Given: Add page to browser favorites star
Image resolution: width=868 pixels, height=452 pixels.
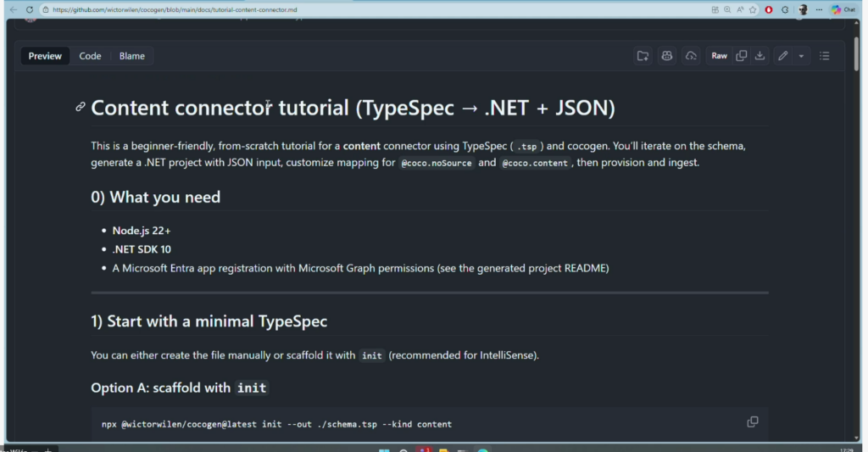Looking at the screenshot, I should pyautogui.click(x=754, y=9).
